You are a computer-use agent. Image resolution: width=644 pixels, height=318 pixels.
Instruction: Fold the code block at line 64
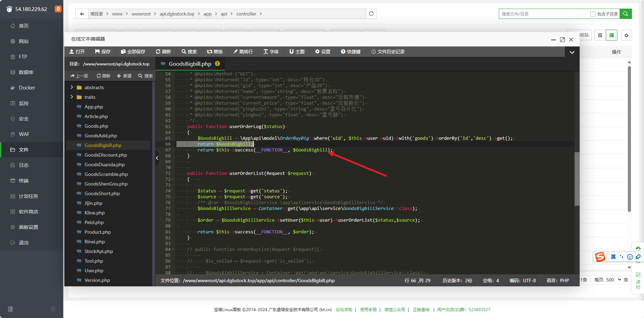click(x=173, y=132)
